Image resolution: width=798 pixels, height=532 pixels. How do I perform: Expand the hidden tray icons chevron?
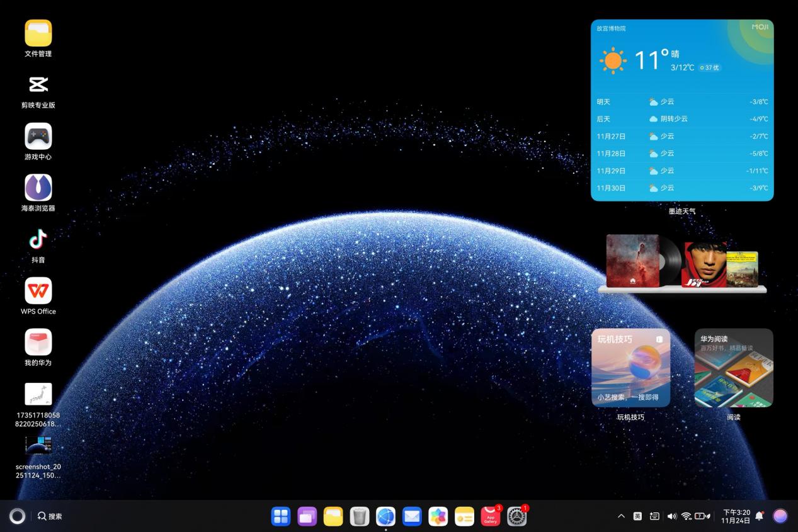pyautogui.click(x=621, y=516)
